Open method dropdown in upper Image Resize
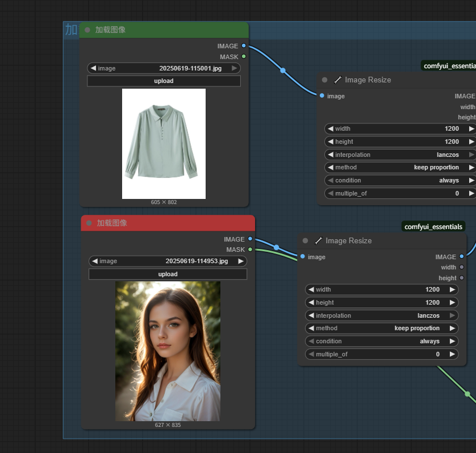 (x=400, y=168)
